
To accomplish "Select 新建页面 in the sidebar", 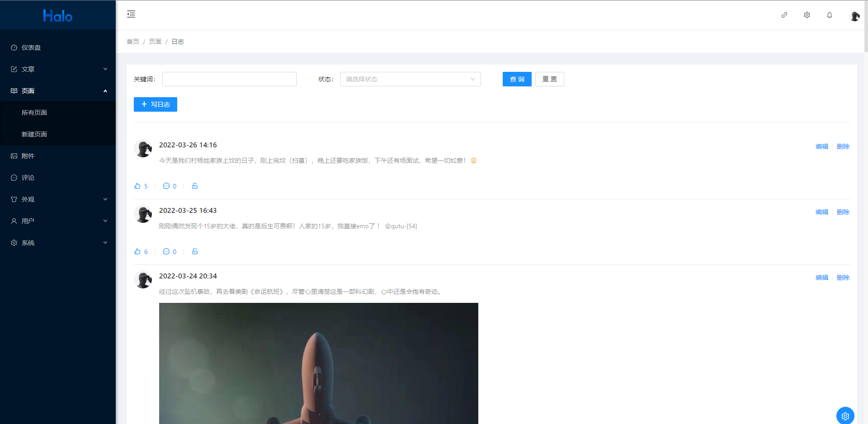I will pos(34,134).
